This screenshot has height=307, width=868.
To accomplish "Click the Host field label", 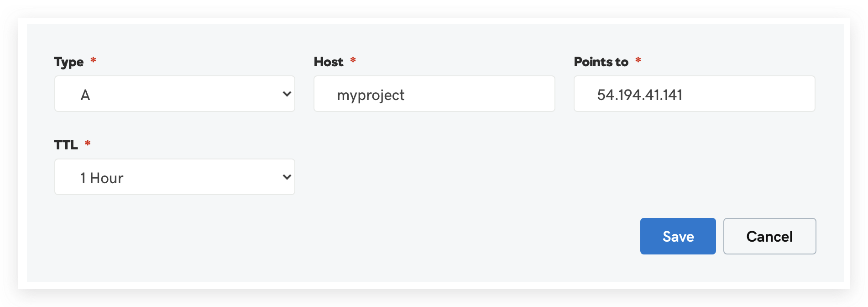I will coord(329,62).
